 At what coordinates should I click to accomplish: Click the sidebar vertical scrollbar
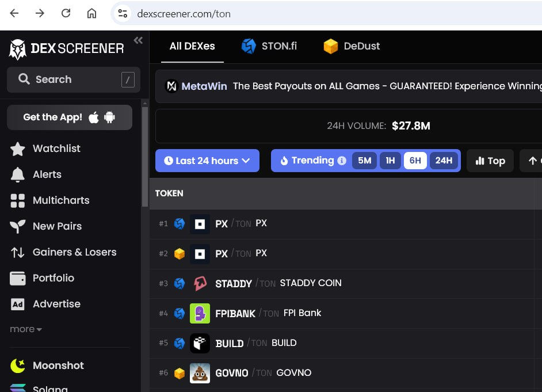[145, 157]
